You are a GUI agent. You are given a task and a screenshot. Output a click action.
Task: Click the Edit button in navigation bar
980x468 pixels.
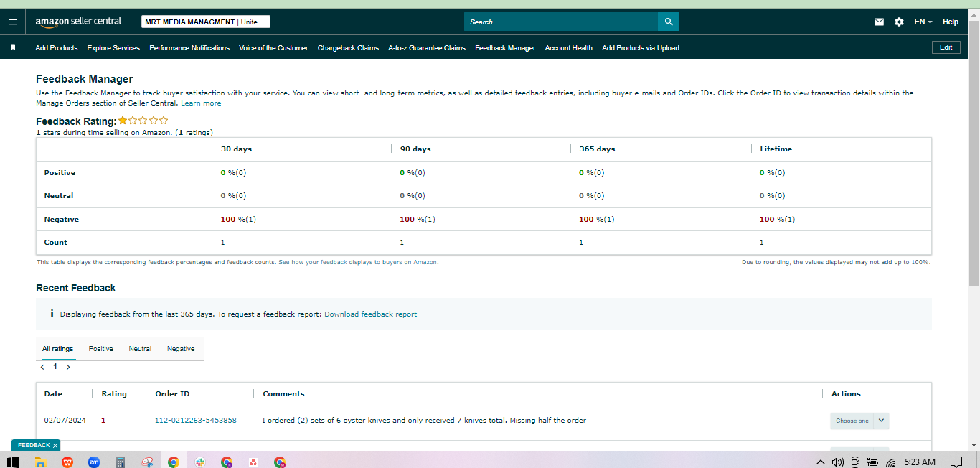pos(946,47)
